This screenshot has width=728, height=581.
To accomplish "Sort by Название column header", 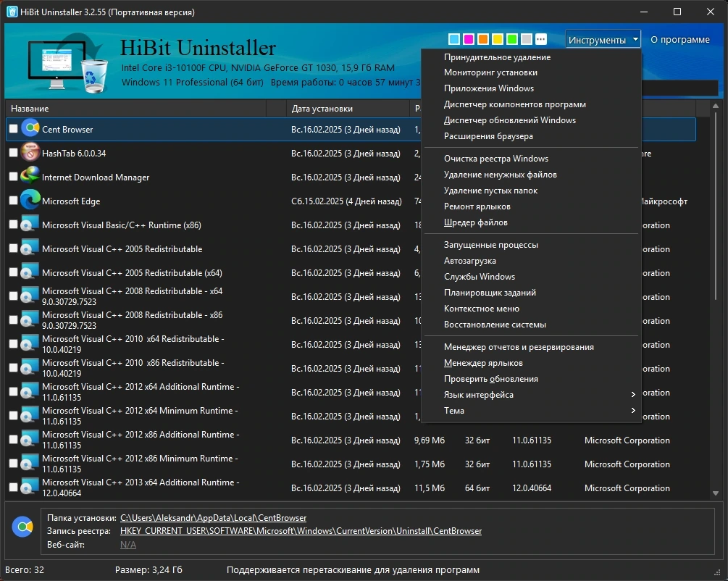I will [x=136, y=108].
